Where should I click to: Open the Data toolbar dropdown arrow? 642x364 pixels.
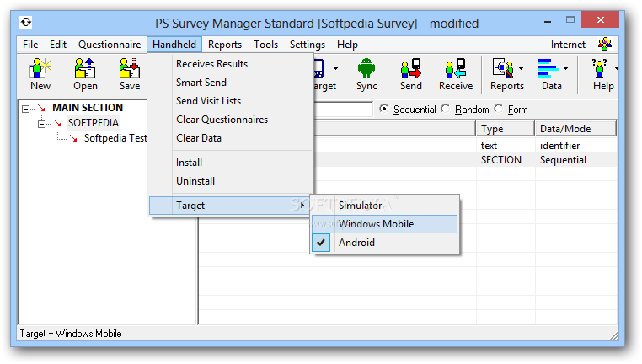click(565, 68)
